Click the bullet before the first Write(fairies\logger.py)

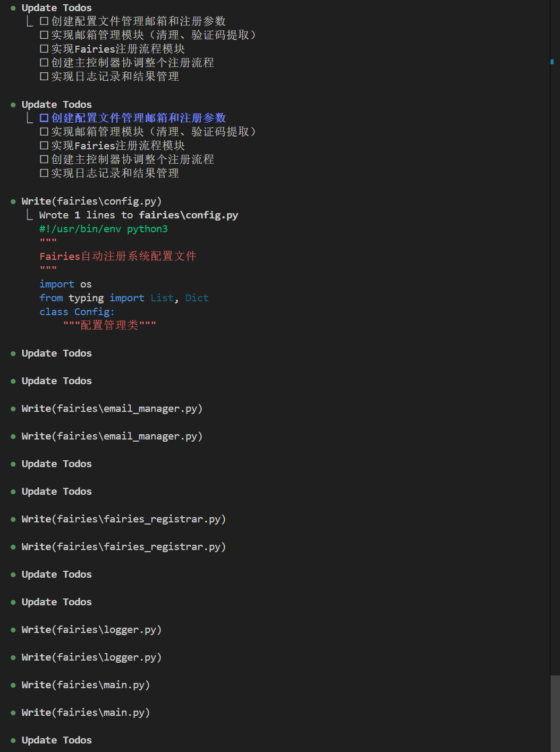[13, 630]
